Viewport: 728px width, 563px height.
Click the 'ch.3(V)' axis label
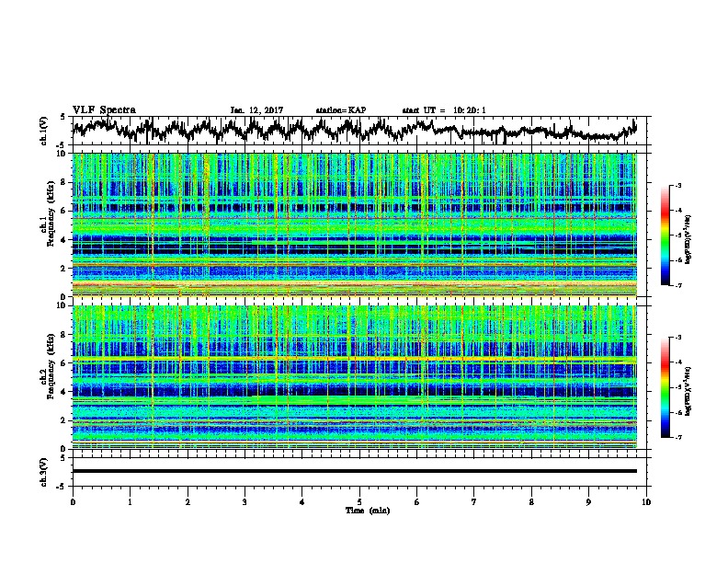pos(44,472)
